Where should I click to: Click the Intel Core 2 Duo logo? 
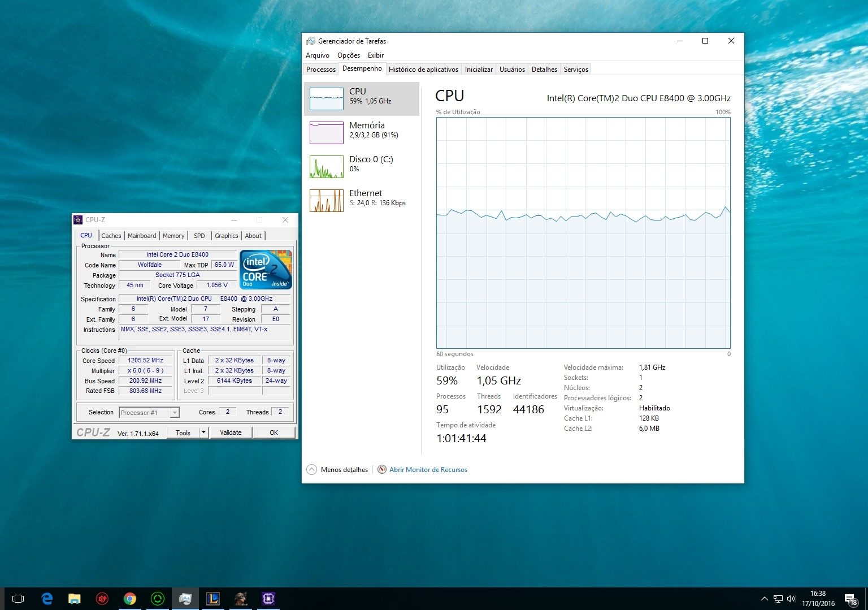coord(266,269)
